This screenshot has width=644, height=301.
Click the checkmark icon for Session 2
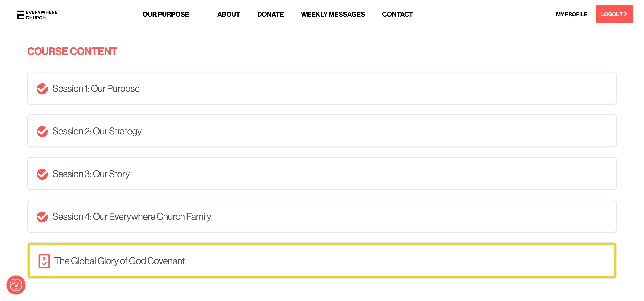42,131
